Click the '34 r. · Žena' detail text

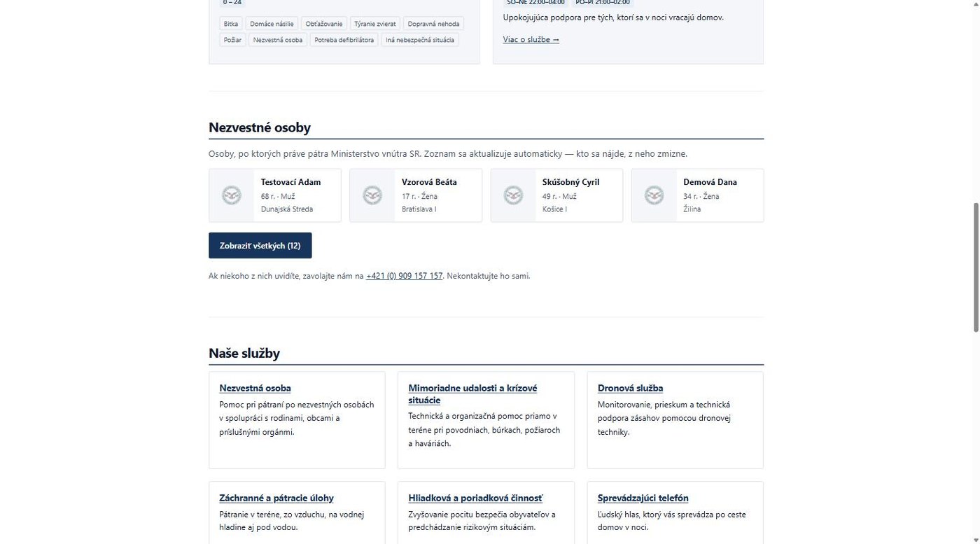701,196
